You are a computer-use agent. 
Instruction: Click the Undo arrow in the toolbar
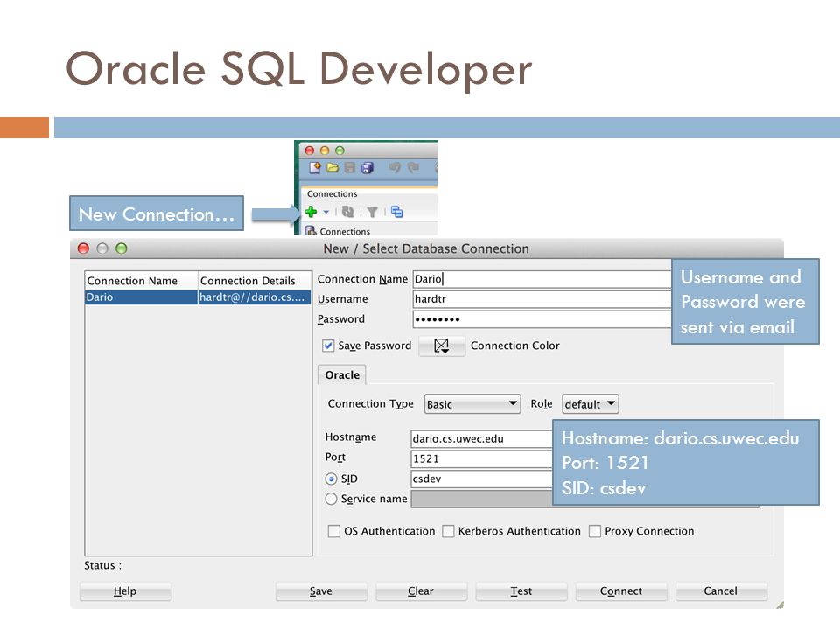pyautogui.click(x=395, y=168)
